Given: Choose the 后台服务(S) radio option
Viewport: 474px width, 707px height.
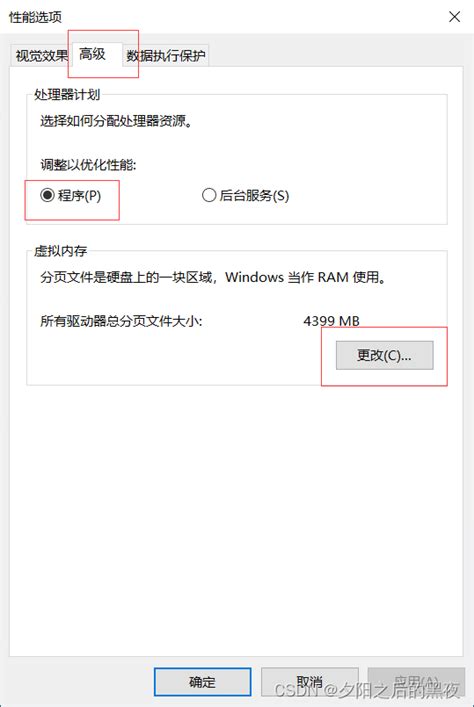Looking at the screenshot, I should click(x=209, y=195).
